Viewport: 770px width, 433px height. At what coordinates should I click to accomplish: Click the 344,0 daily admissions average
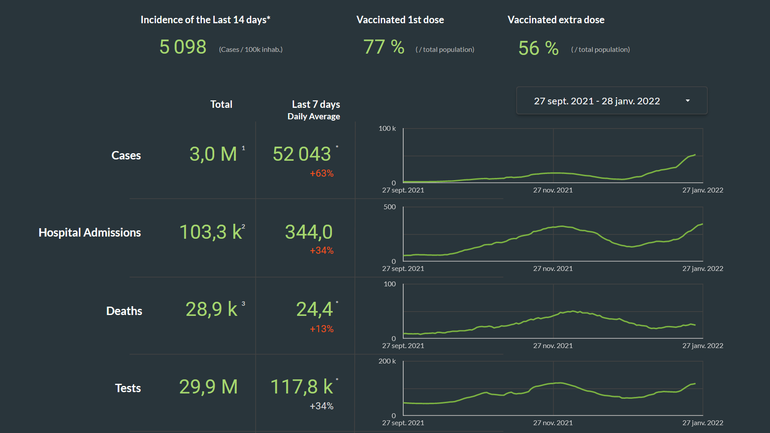(307, 232)
